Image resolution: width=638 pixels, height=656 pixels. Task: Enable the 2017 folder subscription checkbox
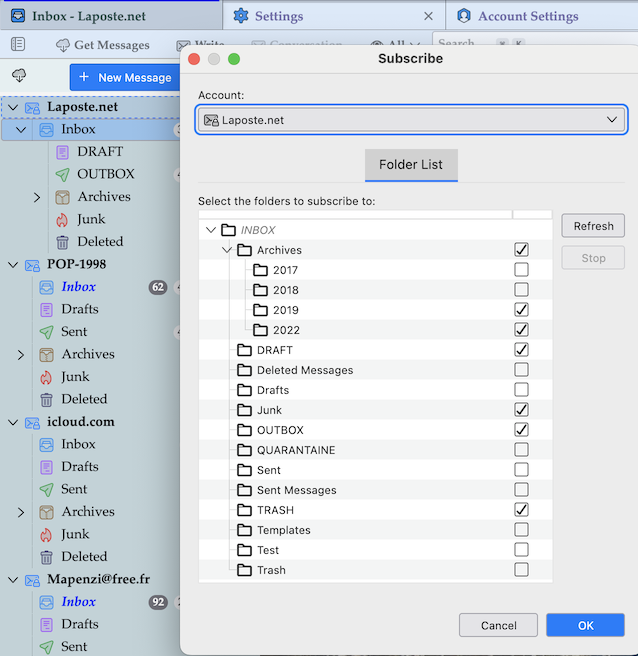[521, 270]
